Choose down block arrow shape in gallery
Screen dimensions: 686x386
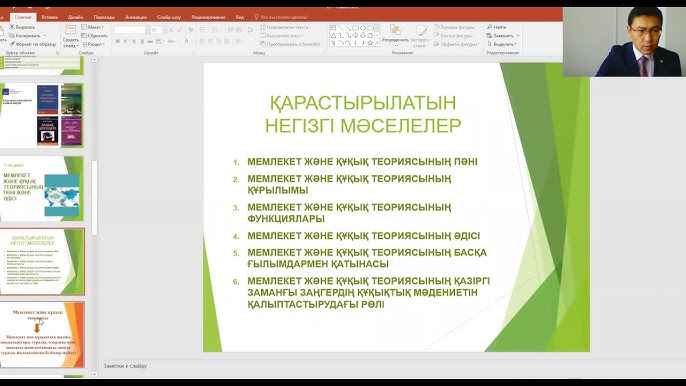(x=363, y=35)
